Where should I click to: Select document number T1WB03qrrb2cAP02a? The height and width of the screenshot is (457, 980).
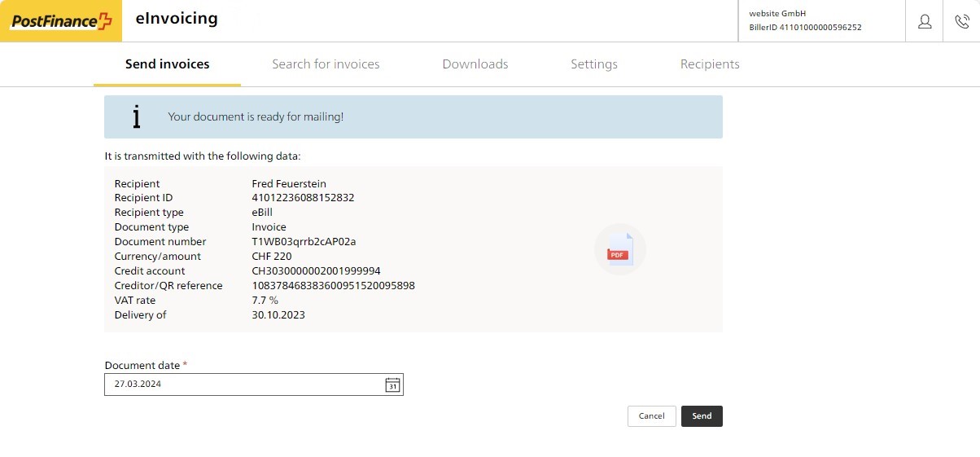[304, 242]
